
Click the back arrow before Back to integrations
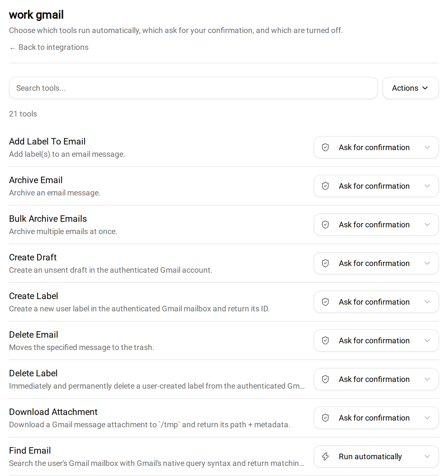click(13, 48)
